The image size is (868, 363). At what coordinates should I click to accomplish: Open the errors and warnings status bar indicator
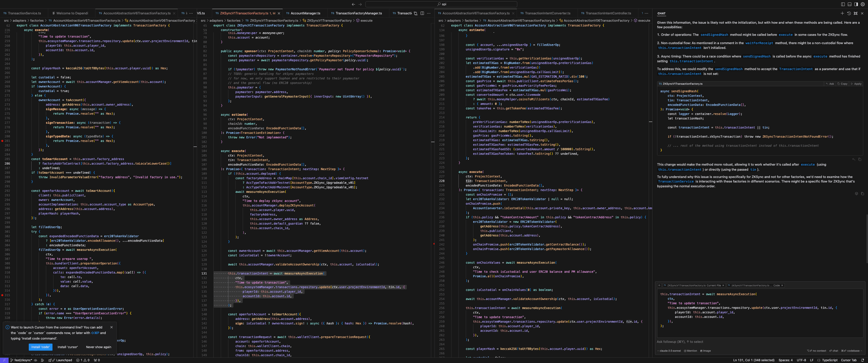(82, 360)
